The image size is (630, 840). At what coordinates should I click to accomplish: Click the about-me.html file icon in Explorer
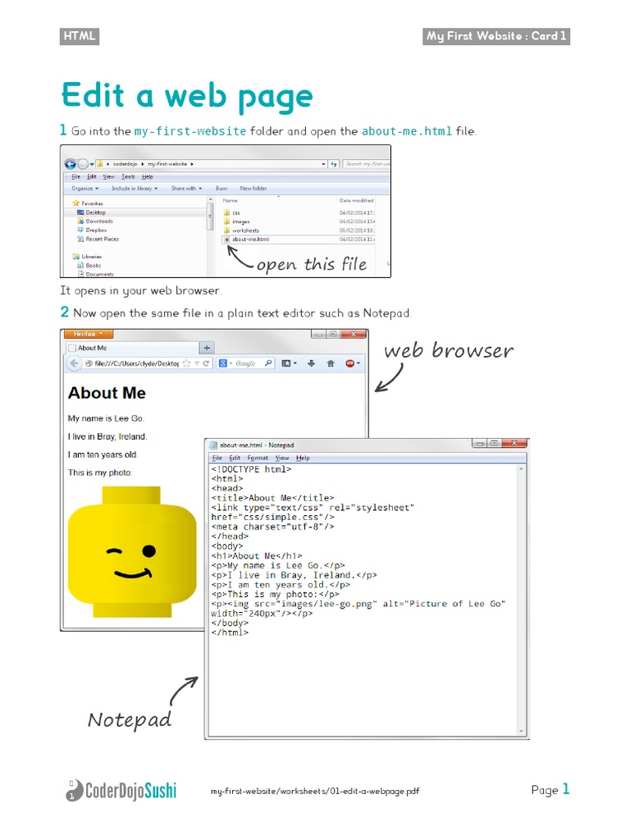pyautogui.click(x=226, y=240)
